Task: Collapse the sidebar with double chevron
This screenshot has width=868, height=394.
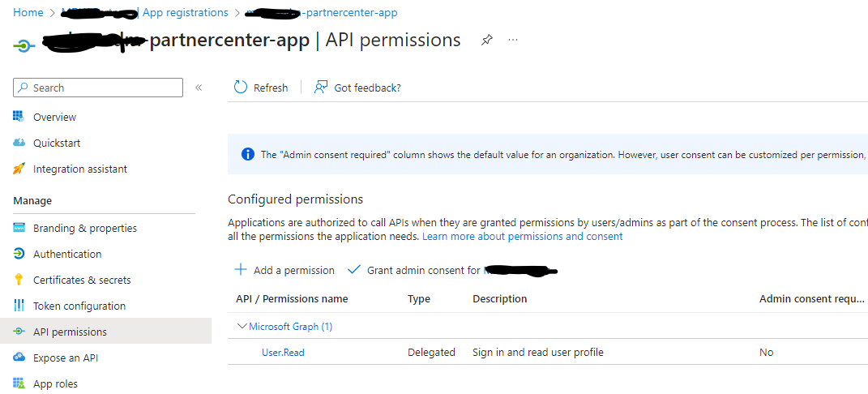Action: (199, 88)
